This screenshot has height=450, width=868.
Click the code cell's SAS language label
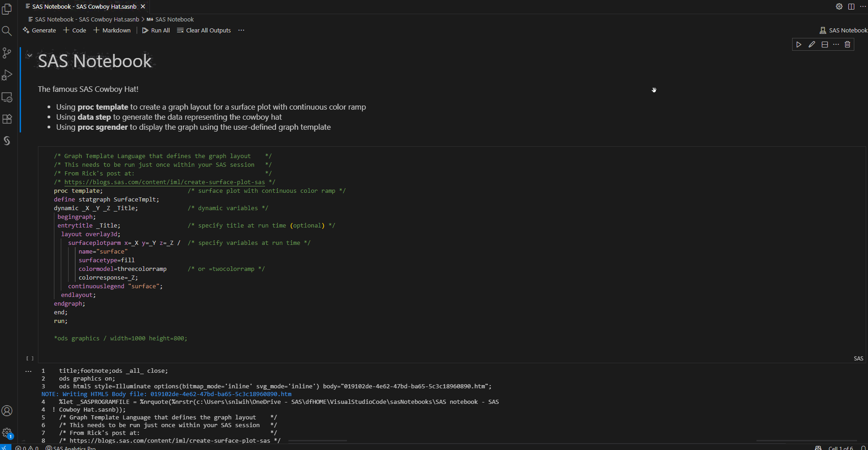pyautogui.click(x=858, y=359)
